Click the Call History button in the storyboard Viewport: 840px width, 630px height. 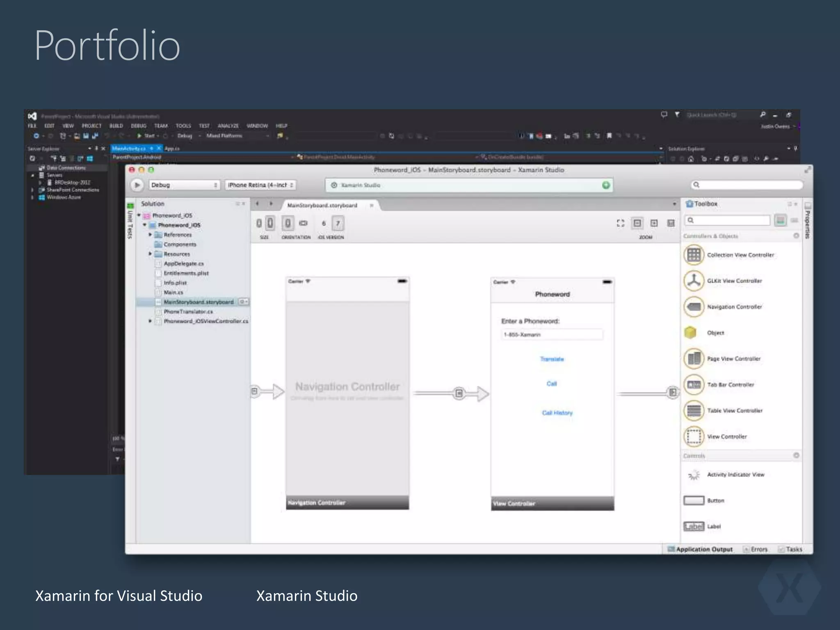pyautogui.click(x=557, y=413)
